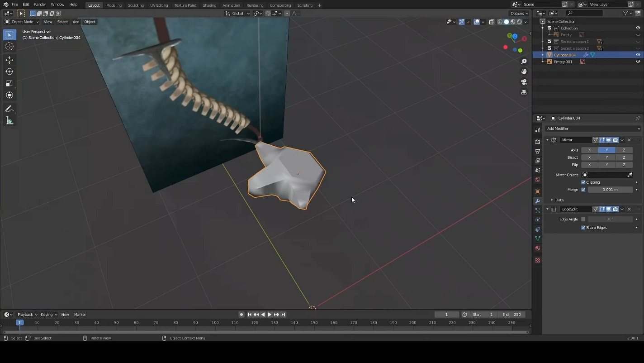Activate the Scale tool
This screenshot has height=363, width=644.
click(9, 83)
